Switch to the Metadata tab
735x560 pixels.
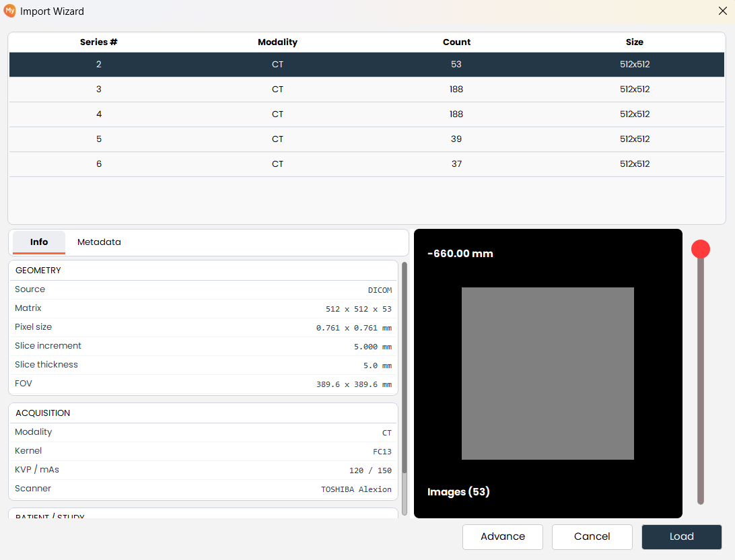click(x=99, y=242)
